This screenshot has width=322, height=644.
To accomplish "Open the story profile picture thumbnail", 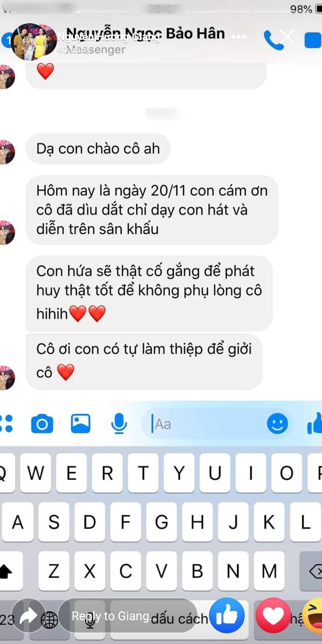I will pyautogui.click(x=33, y=41).
